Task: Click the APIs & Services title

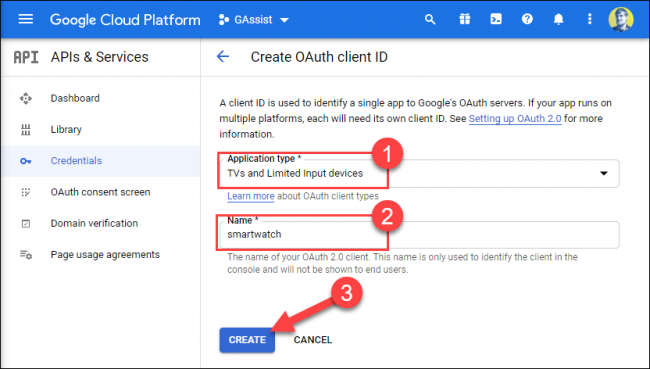Action: coord(99,57)
